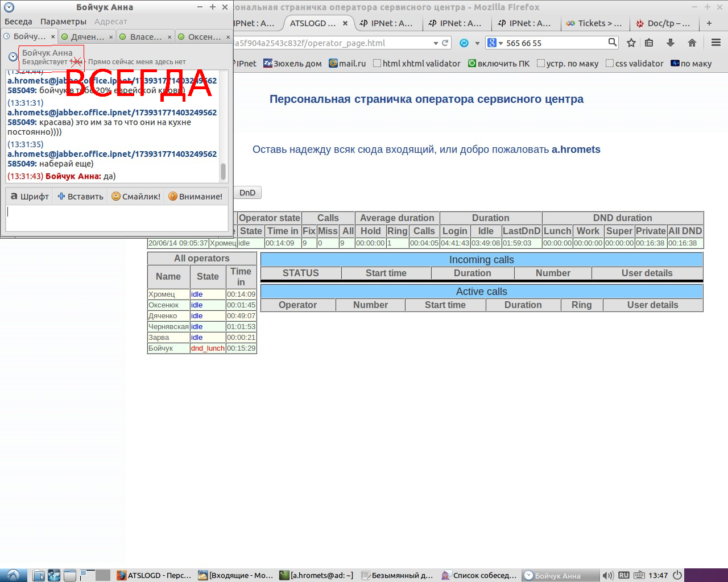The height and width of the screenshot is (582, 728).
Task: Show bookmarks list icon in toolbar
Action: tap(649, 43)
